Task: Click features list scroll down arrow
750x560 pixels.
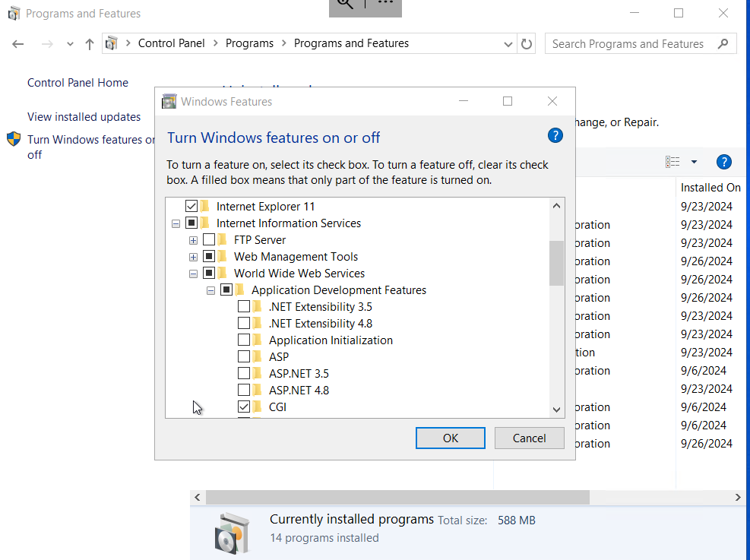Action: click(556, 410)
